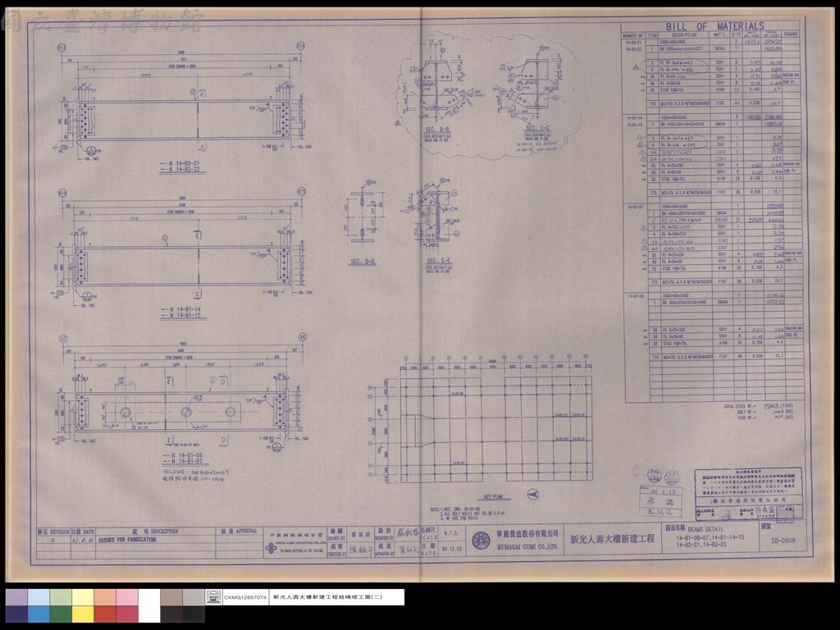Screen dimensions: 840x630
Task: Select the light pink color swatch
Action: pos(127,597)
